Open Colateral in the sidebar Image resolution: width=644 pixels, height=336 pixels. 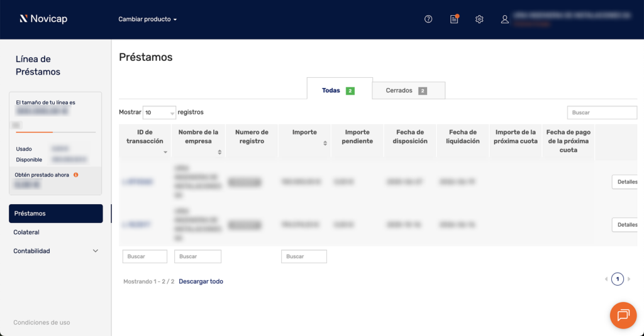pos(26,232)
